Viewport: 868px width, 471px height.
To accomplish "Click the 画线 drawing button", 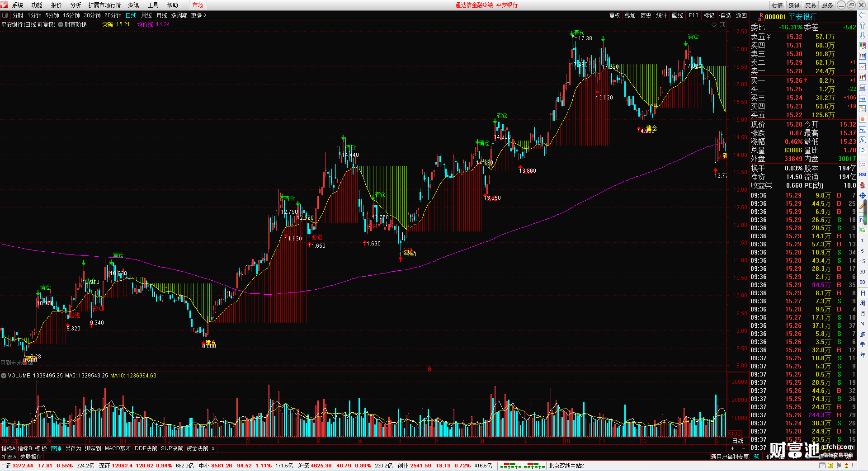I will pos(678,15).
